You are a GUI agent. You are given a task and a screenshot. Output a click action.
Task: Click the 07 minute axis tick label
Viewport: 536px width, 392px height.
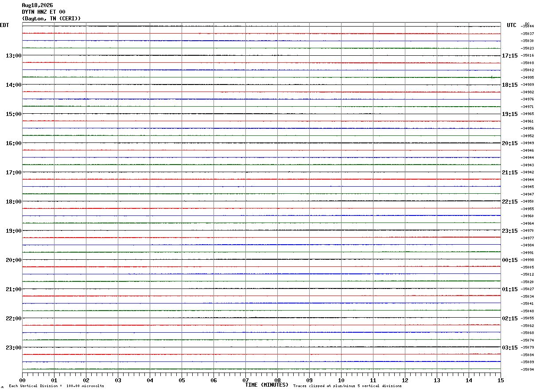(x=246, y=380)
